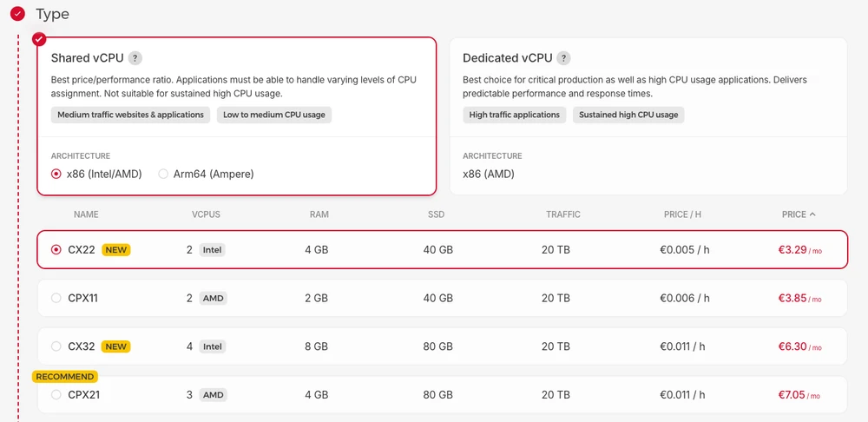
Task: Click the Medium traffic websites & applications tag
Action: pos(130,115)
